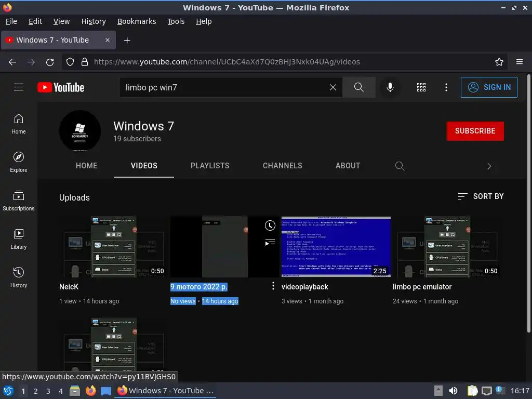Open YouTube apps grid
This screenshot has width=532, height=399.
(421, 87)
